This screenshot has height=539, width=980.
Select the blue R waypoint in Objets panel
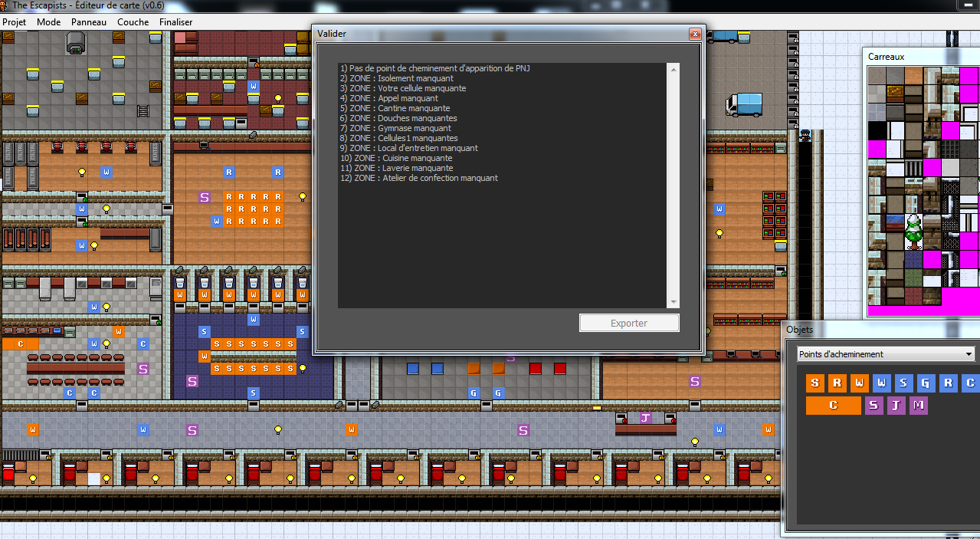point(948,383)
